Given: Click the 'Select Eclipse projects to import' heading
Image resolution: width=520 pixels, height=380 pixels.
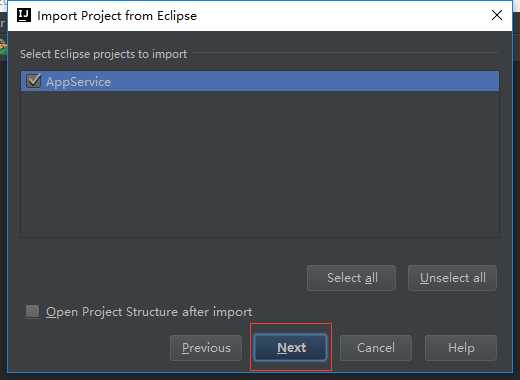Looking at the screenshot, I should tap(103, 54).
